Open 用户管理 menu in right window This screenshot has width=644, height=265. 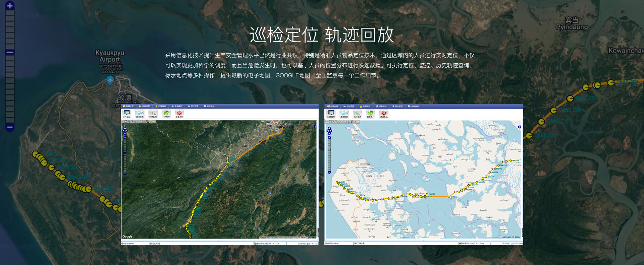pyautogui.click(x=397, y=106)
